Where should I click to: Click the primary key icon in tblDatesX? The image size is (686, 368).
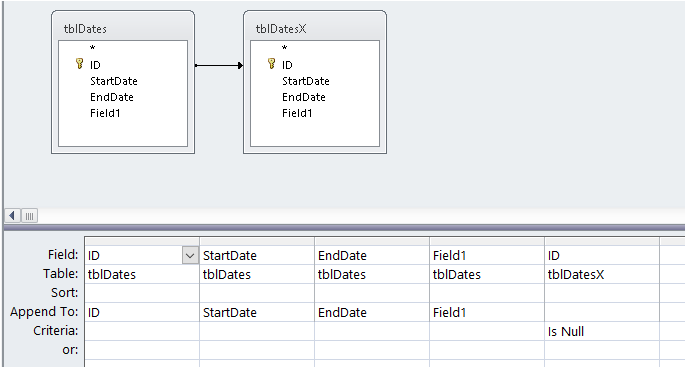[x=271, y=64]
